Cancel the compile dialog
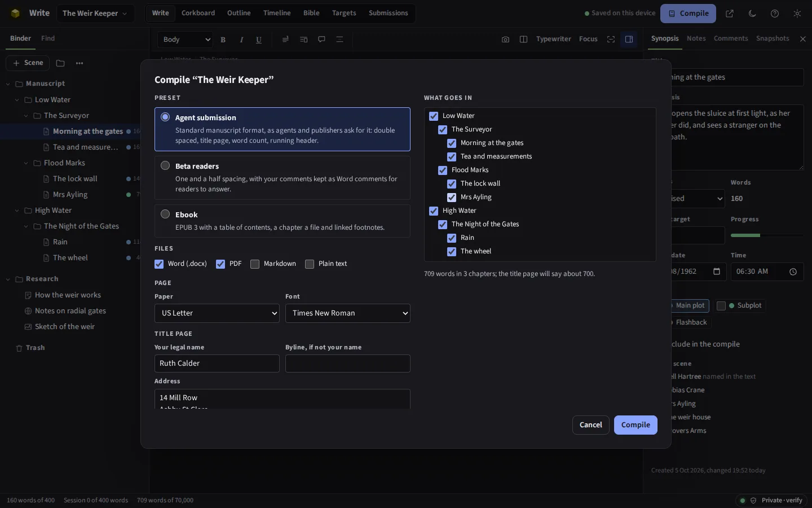This screenshot has height=508, width=812. (591, 425)
